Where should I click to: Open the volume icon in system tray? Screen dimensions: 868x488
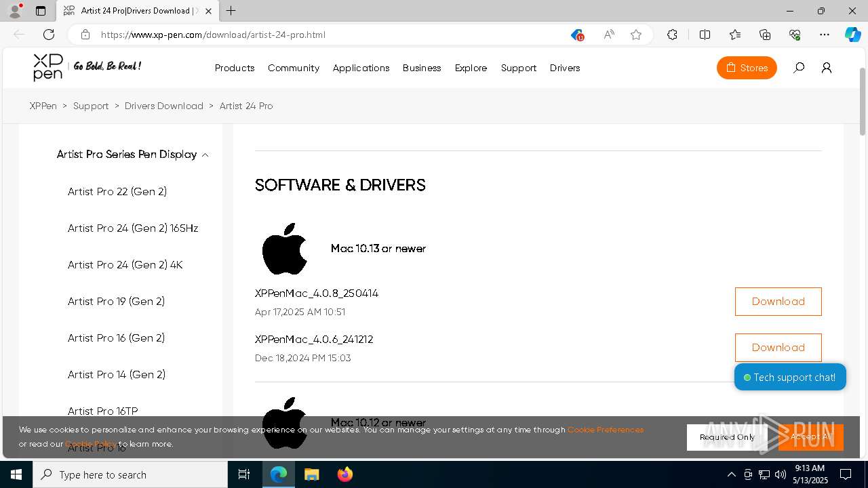click(780, 474)
